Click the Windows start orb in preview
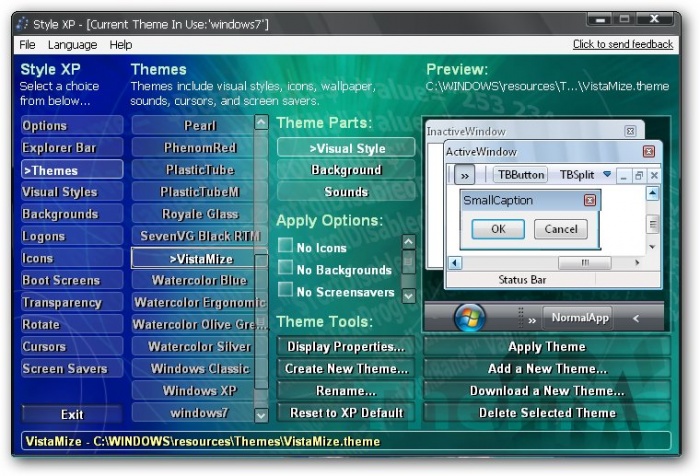Viewport: 700px width, 476px height. tap(470, 317)
